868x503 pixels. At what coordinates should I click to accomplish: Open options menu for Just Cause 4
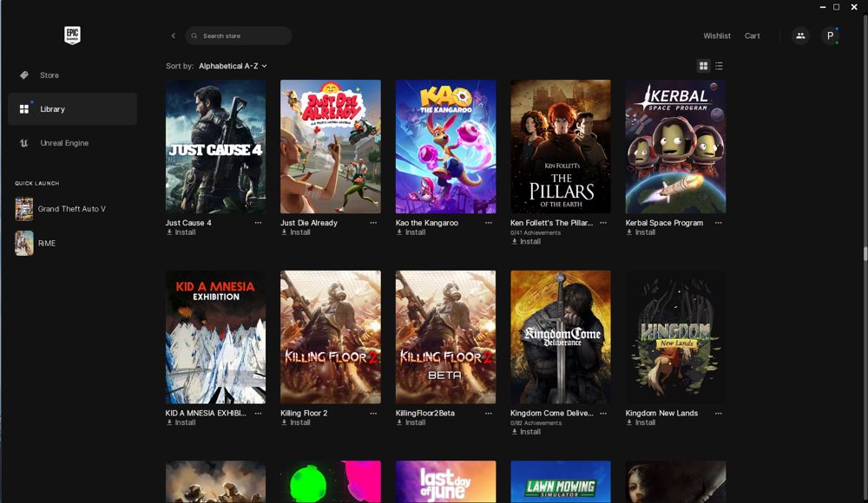258,223
